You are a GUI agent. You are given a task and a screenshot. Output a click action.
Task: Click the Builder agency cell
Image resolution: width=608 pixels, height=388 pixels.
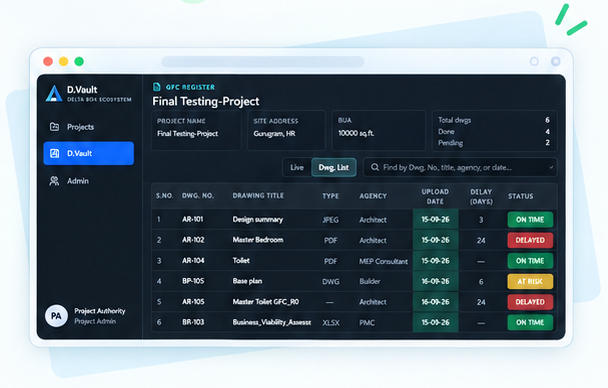tap(370, 281)
